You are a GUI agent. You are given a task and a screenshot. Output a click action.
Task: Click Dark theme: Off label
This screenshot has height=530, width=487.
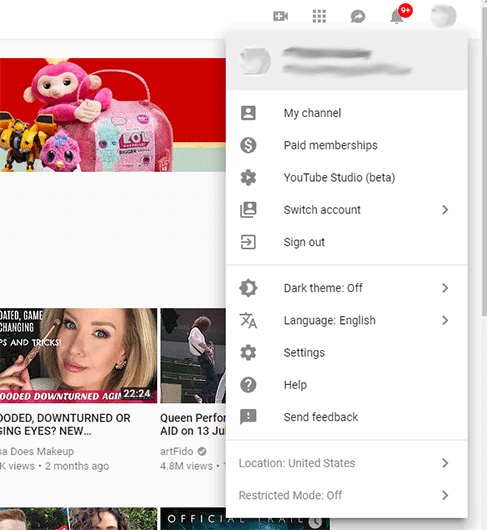tap(323, 288)
